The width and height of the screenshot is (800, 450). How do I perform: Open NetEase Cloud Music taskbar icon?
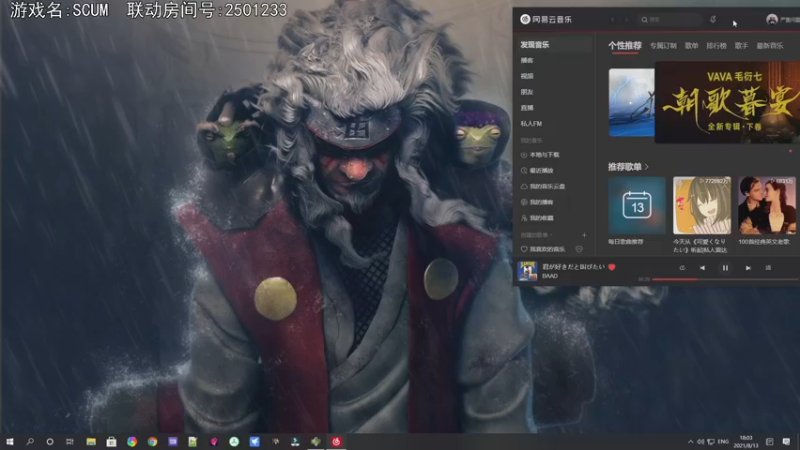(336, 442)
